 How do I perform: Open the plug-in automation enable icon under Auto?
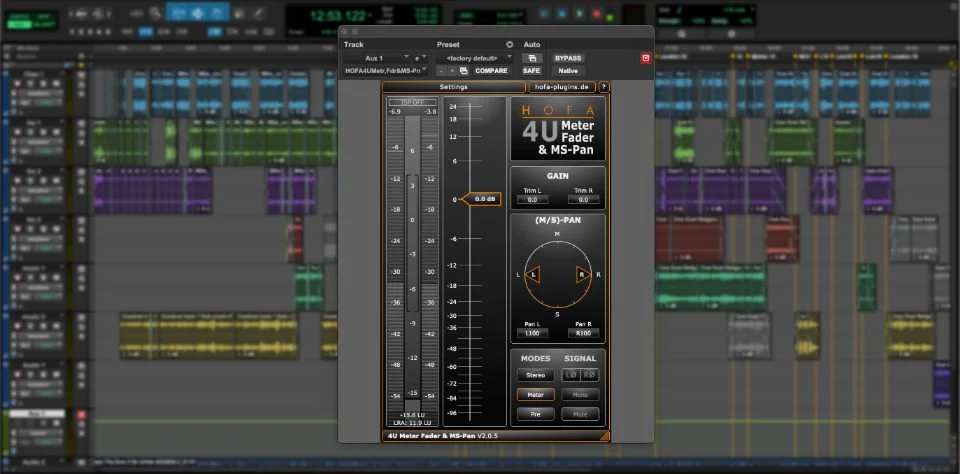532,58
